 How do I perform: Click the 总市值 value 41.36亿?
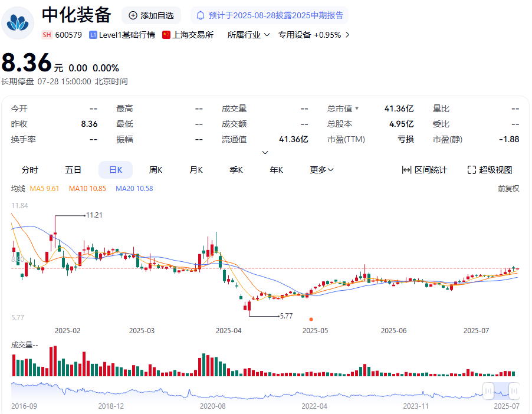tap(399, 109)
